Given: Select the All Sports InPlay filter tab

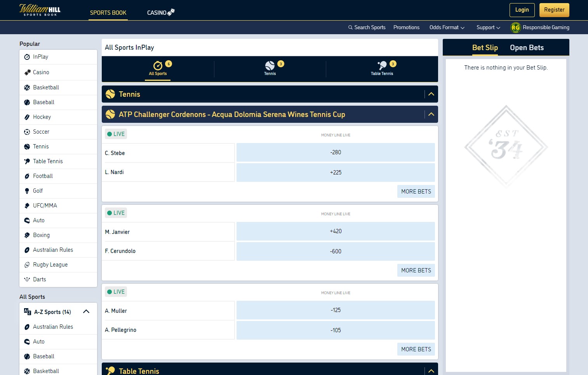Looking at the screenshot, I should [158, 69].
